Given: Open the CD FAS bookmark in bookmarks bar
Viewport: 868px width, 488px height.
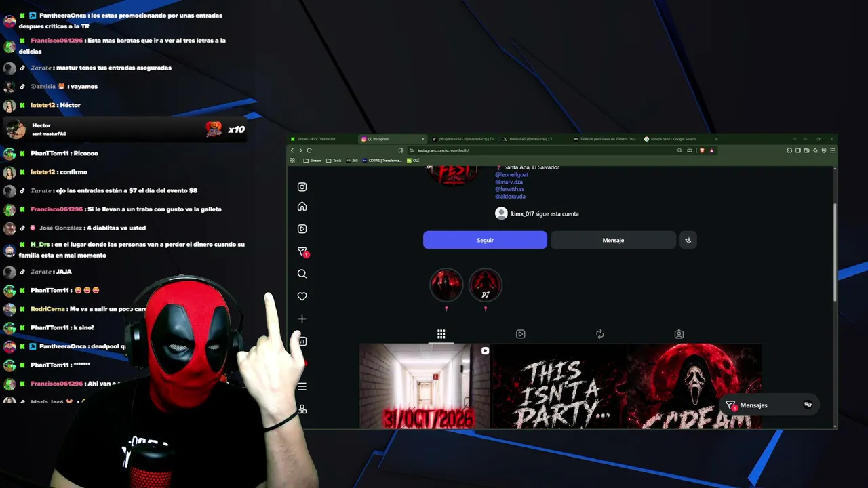Looking at the screenshot, I should click(x=383, y=161).
